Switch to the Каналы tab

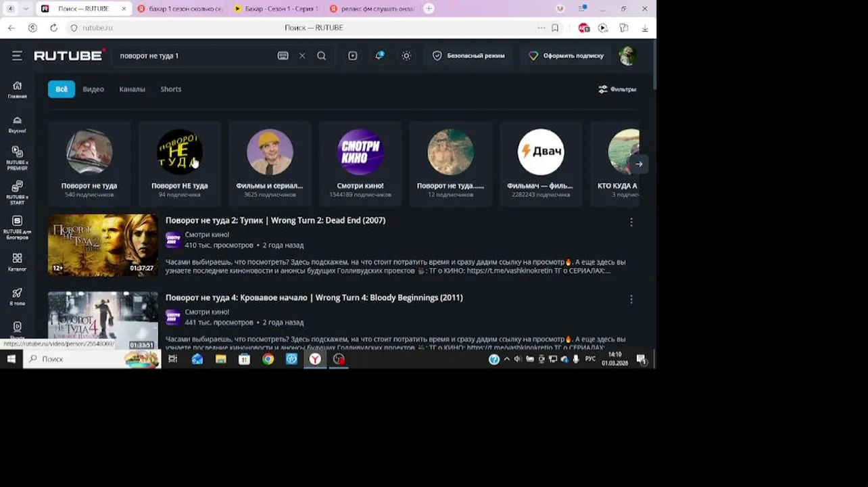[x=132, y=89]
